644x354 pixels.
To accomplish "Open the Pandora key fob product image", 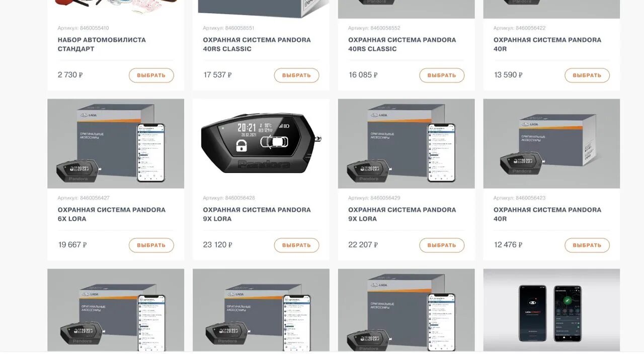I will point(261,143).
